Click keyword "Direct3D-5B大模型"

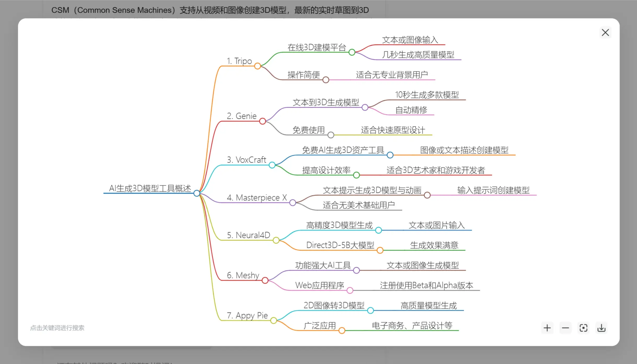coord(340,245)
